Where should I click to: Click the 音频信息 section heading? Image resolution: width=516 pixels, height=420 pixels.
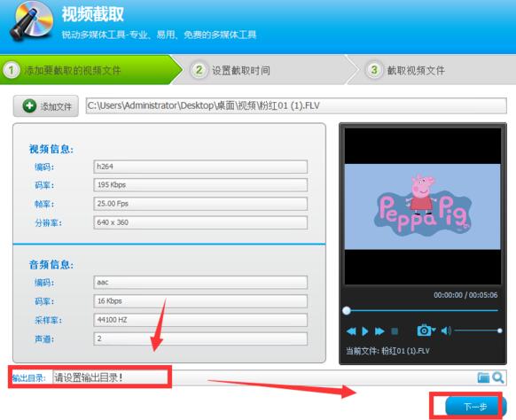pyautogui.click(x=51, y=264)
